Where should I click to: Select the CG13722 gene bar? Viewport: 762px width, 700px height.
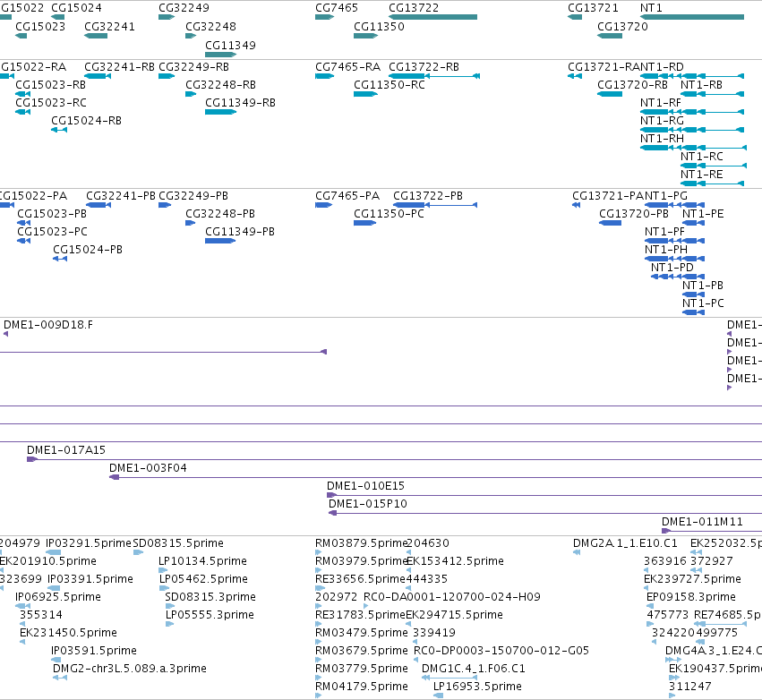coord(432,17)
